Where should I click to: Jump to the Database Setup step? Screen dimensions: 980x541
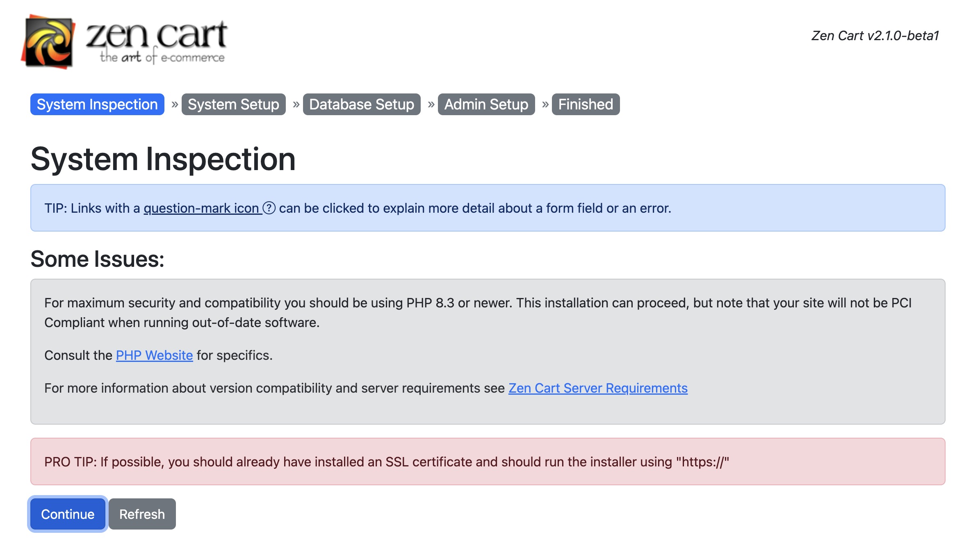(x=362, y=104)
